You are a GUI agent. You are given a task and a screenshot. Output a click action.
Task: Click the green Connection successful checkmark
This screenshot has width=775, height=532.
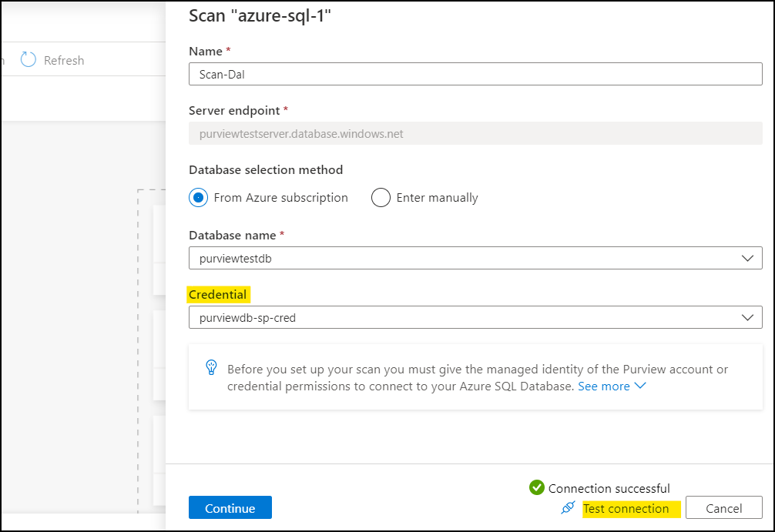(537, 487)
